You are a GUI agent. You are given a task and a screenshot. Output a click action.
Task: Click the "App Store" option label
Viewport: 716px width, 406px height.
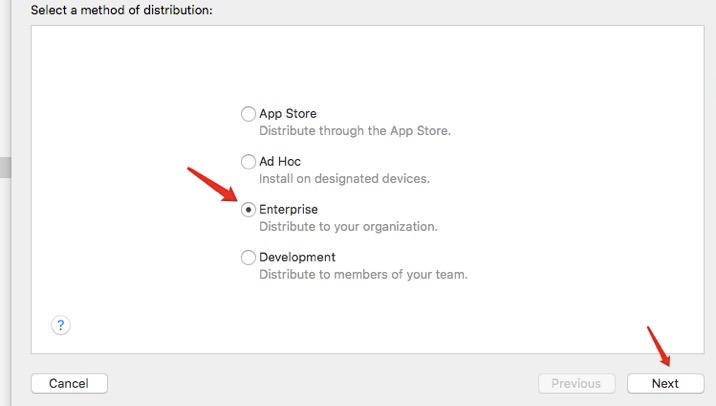[288, 114]
